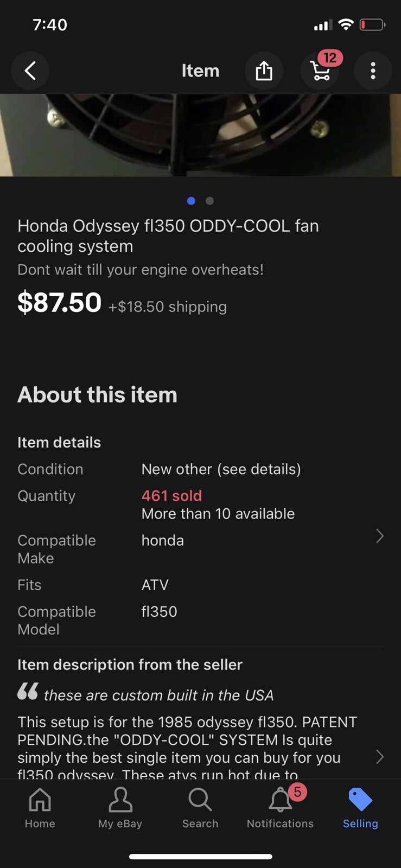401x868 pixels.
Task: Open the shopping cart with 12 items
Action: pos(320,71)
